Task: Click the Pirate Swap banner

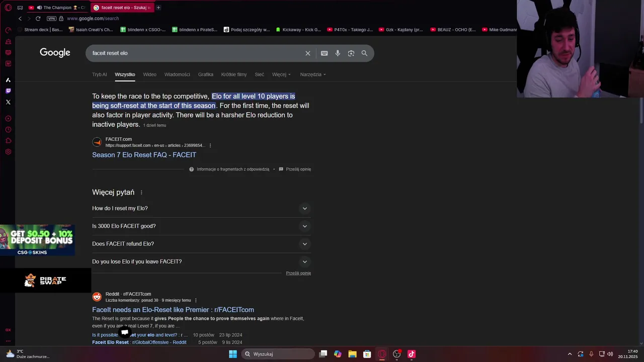Action: (x=45, y=281)
